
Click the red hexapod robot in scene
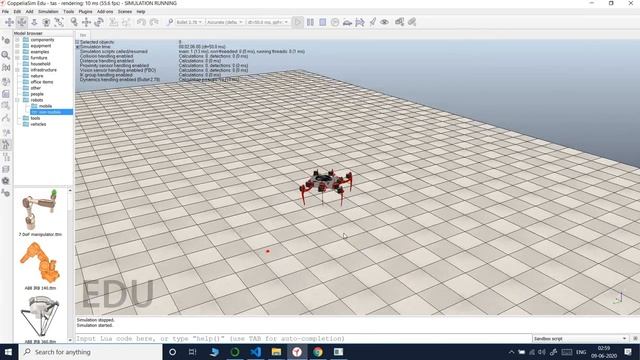click(326, 186)
